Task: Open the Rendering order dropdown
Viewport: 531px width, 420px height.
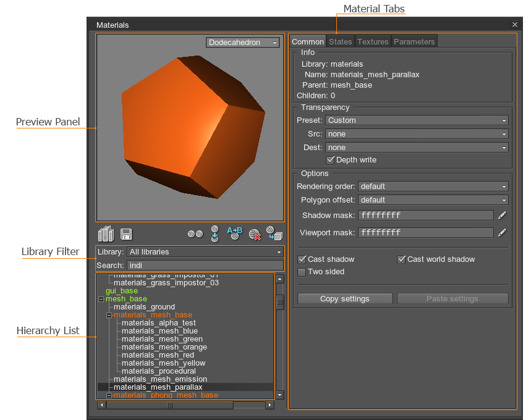Action: (x=433, y=187)
